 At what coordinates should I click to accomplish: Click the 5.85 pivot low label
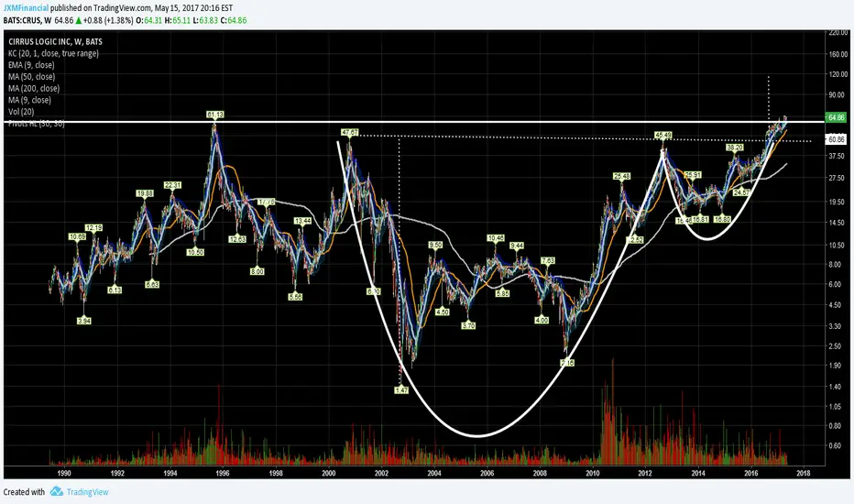pyautogui.click(x=502, y=293)
